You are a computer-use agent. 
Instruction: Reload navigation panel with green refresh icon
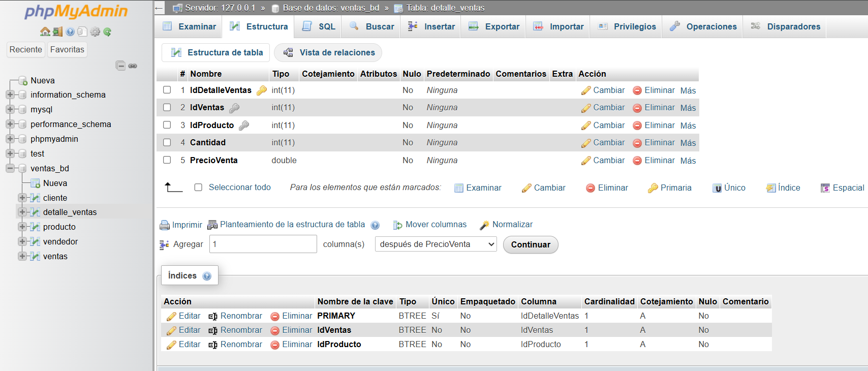(x=107, y=32)
